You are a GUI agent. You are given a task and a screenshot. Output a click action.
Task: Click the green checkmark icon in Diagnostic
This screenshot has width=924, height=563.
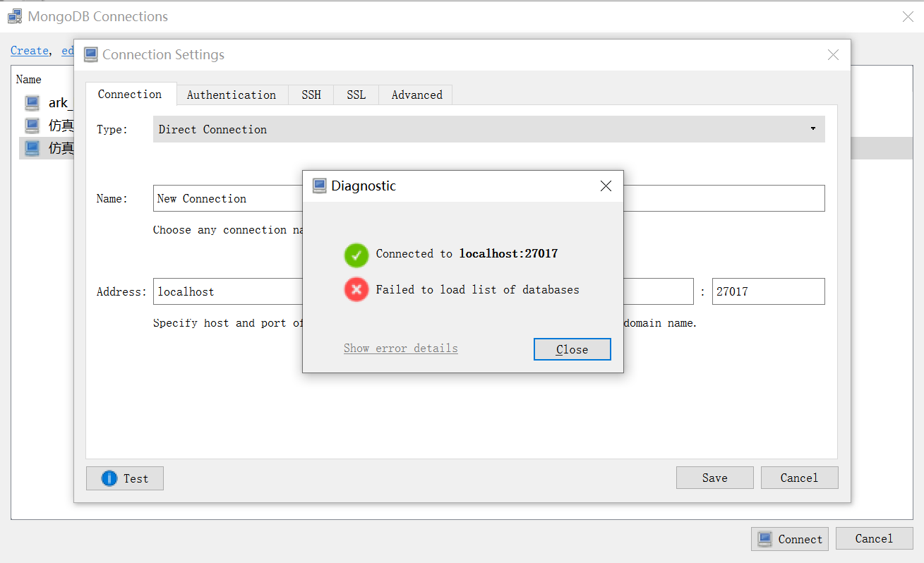tap(356, 255)
